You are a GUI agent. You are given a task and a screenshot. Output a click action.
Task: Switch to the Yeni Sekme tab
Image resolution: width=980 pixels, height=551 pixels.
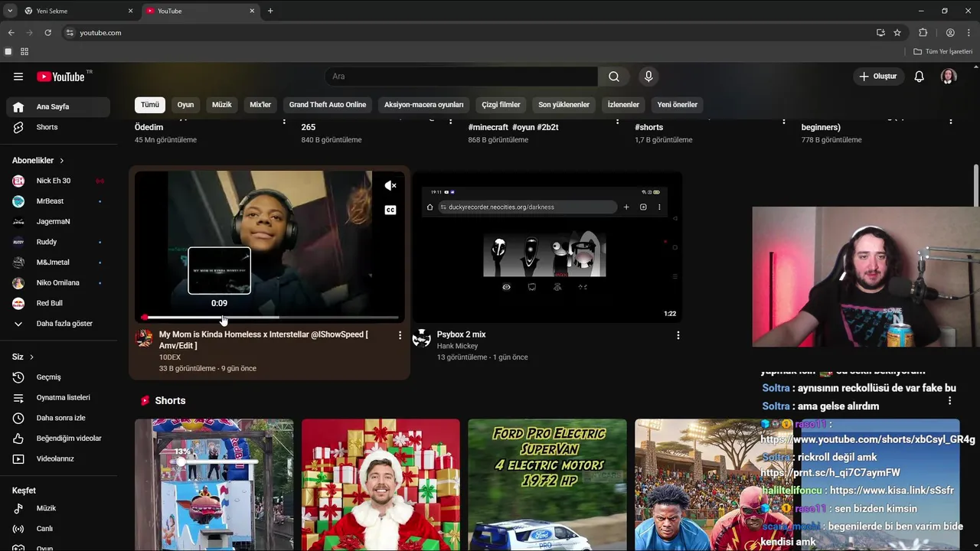[77, 11]
